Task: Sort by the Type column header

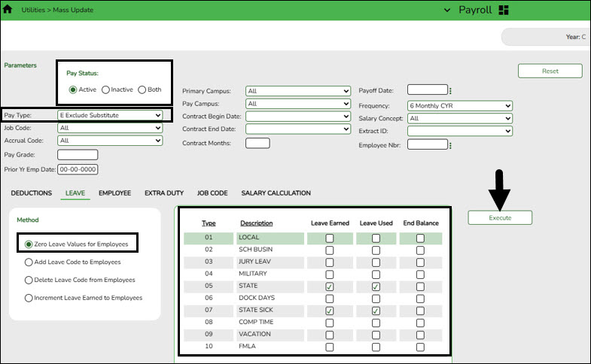Action: [209, 223]
